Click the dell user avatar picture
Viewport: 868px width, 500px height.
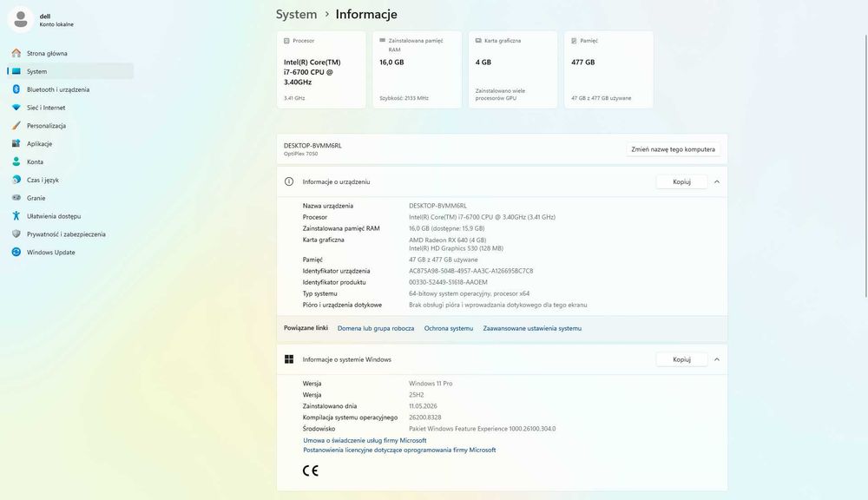(21, 20)
